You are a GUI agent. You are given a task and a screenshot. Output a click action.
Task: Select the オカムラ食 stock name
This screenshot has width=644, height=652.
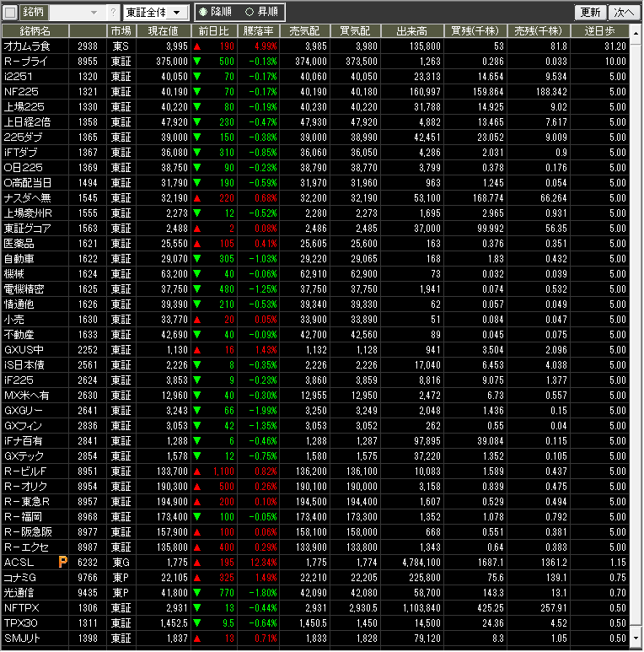[27, 46]
